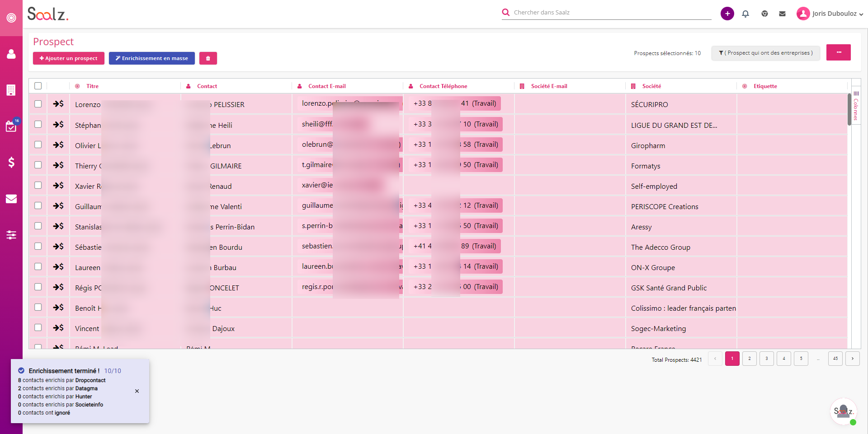Go to page 3 of prospects

click(x=767, y=359)
